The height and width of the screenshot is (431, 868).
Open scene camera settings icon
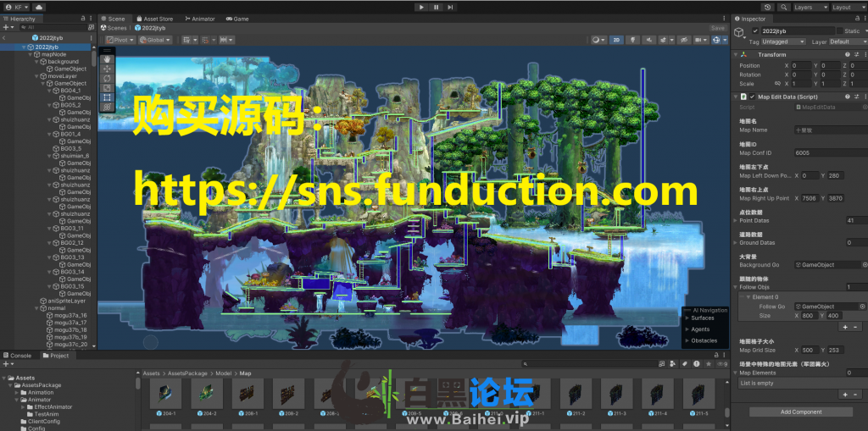point(698,40)
